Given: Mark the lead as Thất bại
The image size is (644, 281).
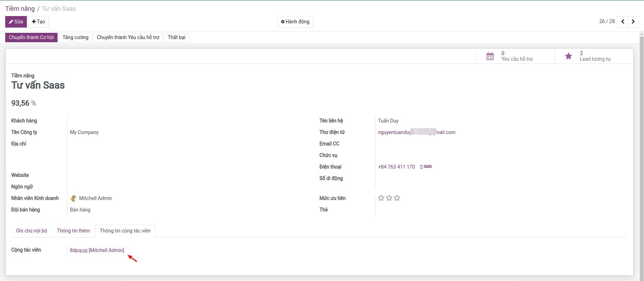Looking at the screenshot, I should tap(177, 37).
